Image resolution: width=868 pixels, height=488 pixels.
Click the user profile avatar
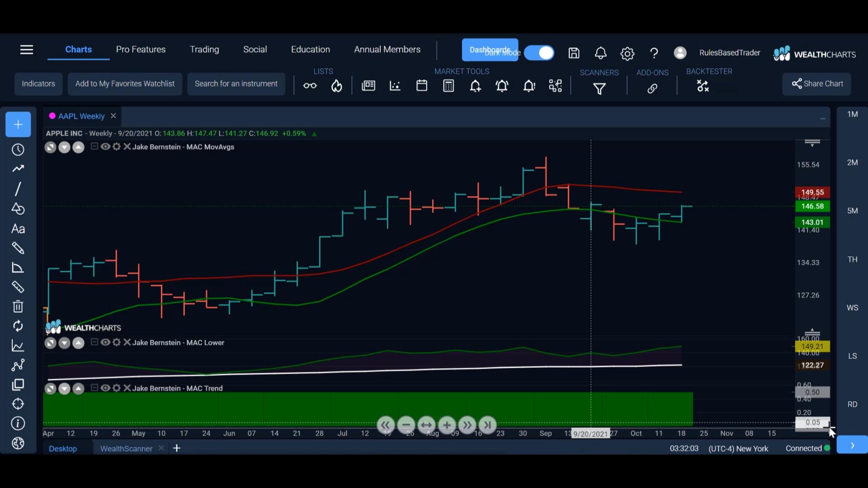click(680, 53)
